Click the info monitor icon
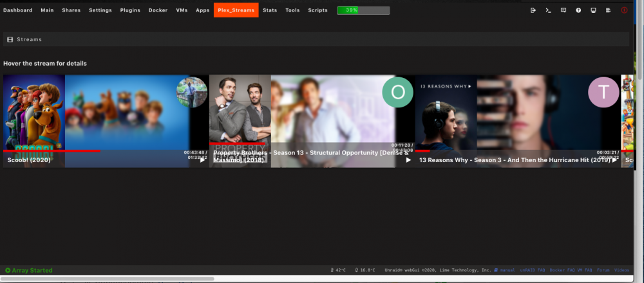Image resolution: width=644 pixels, height=283 pixels. point(594,10)
